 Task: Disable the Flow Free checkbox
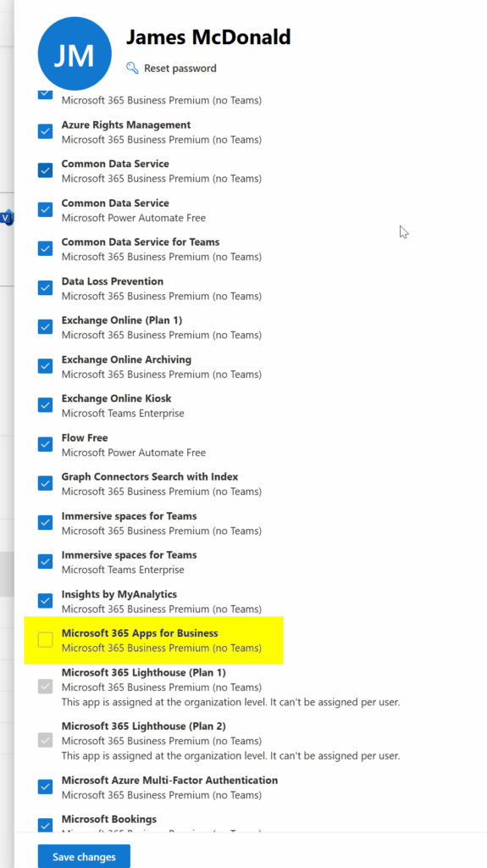point(46,444)
